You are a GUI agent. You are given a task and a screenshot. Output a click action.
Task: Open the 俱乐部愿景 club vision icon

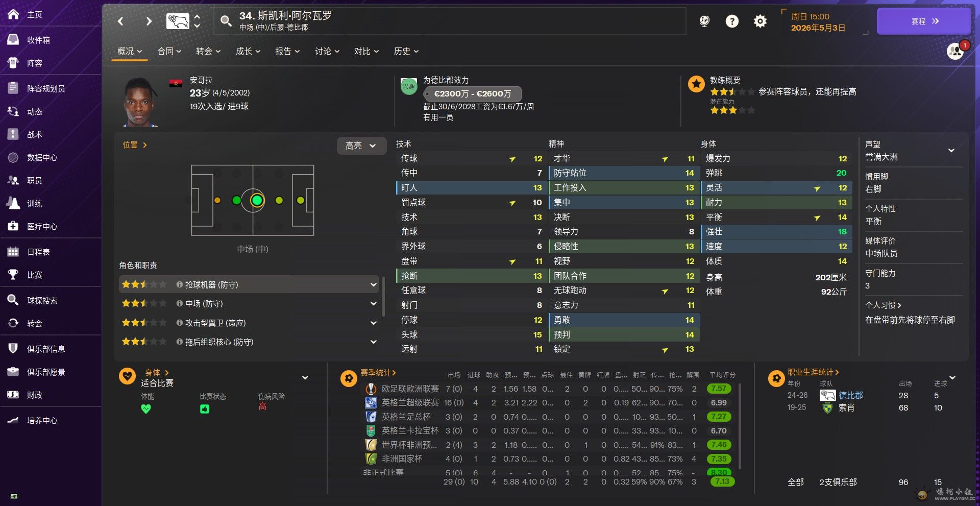[x=13, y=372]
